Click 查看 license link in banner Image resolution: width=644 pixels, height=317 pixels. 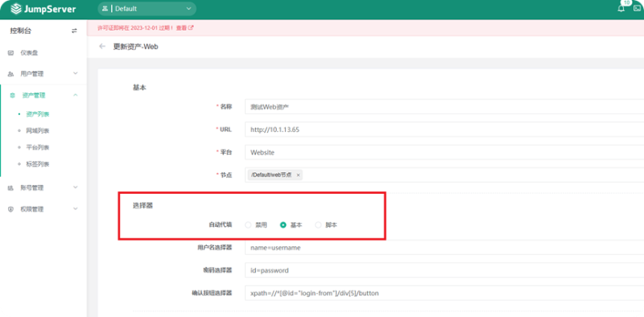(182, 28)
